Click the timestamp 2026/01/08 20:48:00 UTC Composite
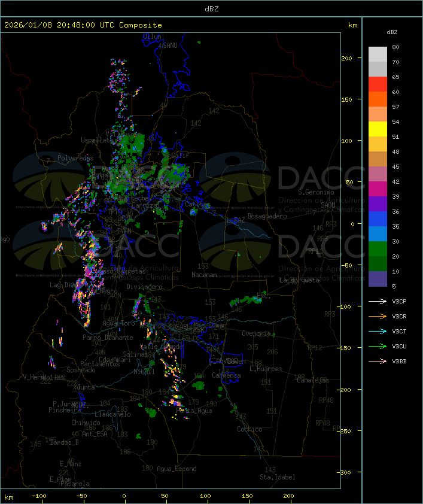 pyautogui.click(x=83, y=25)
